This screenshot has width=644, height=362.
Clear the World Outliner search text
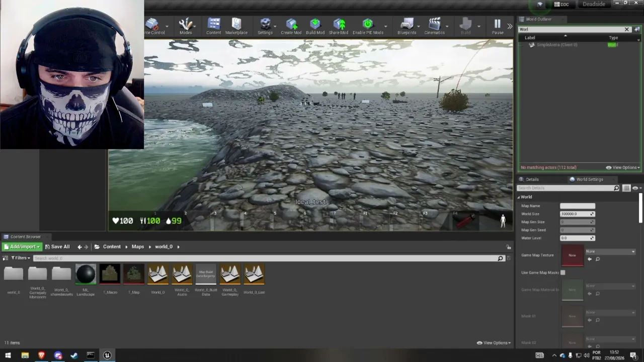coord(627,29)
